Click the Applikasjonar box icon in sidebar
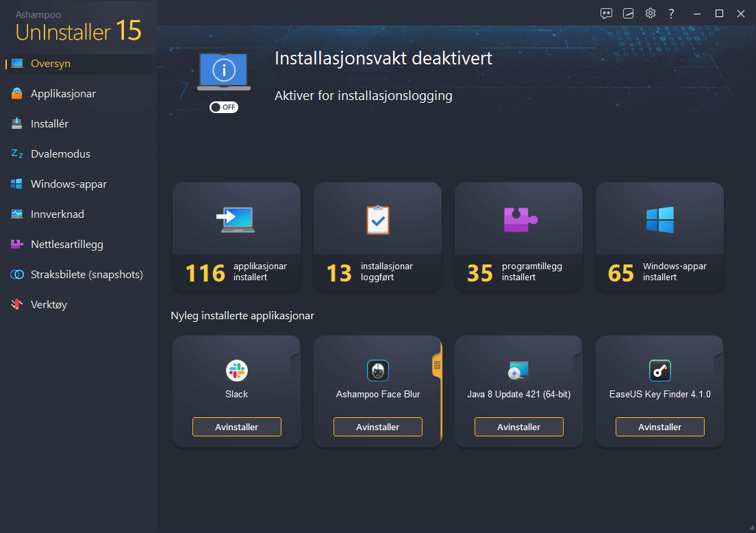 click(17, 94)
